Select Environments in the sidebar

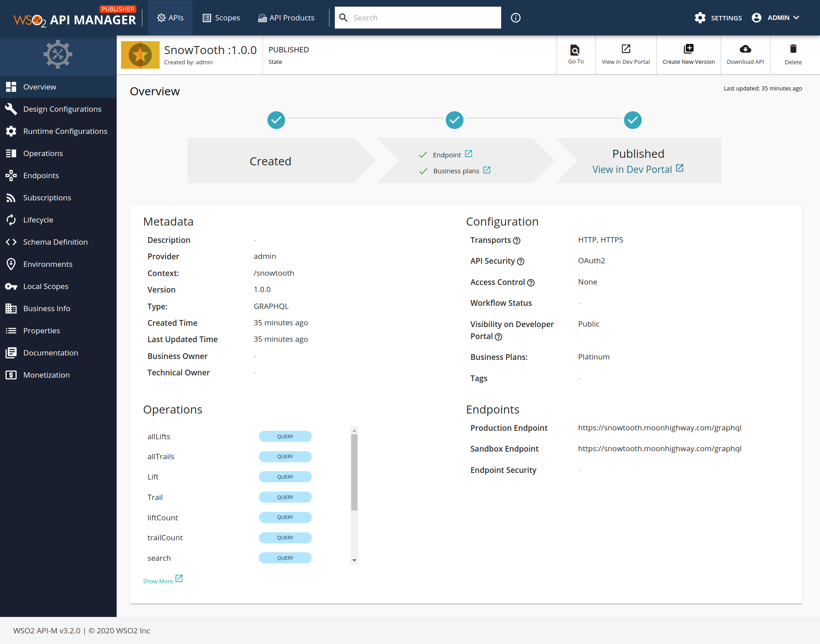coord(47,264)
